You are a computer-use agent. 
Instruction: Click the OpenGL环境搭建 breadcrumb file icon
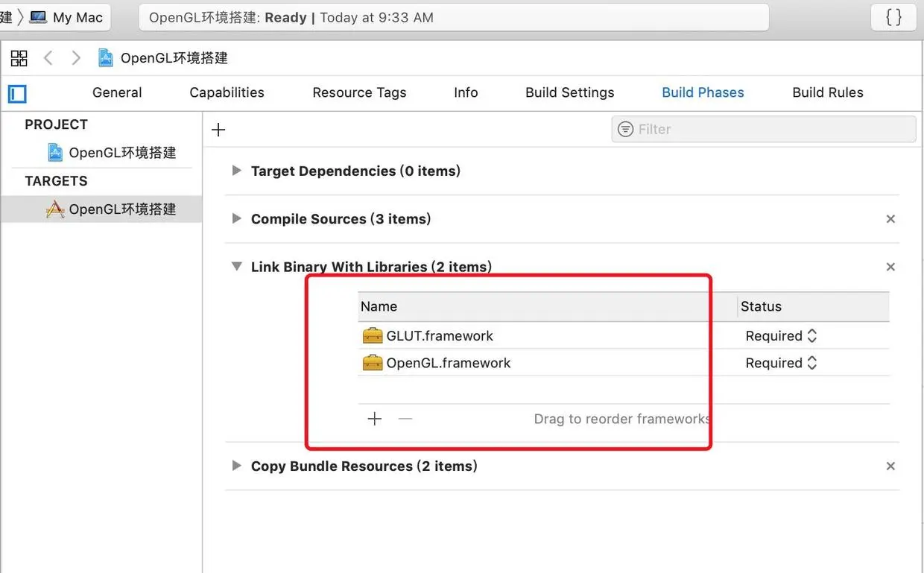[106, 58]
